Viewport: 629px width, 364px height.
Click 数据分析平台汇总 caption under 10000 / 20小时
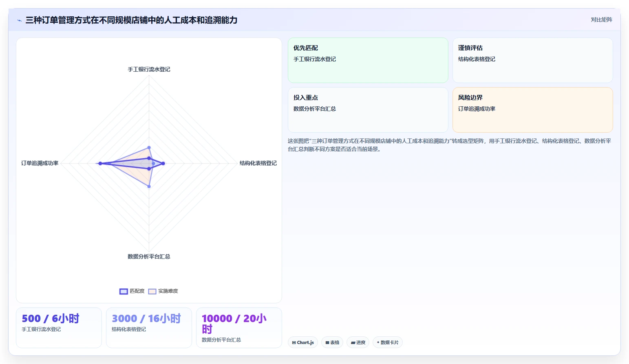click(221, 340)
